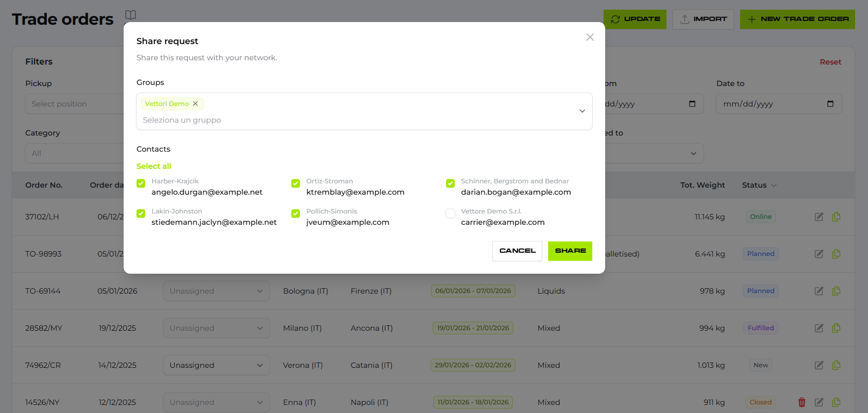Open Unassigned dropdown for order TO-69144
Image resolution: width=868 pixels, height=413 pixels.
216,291
